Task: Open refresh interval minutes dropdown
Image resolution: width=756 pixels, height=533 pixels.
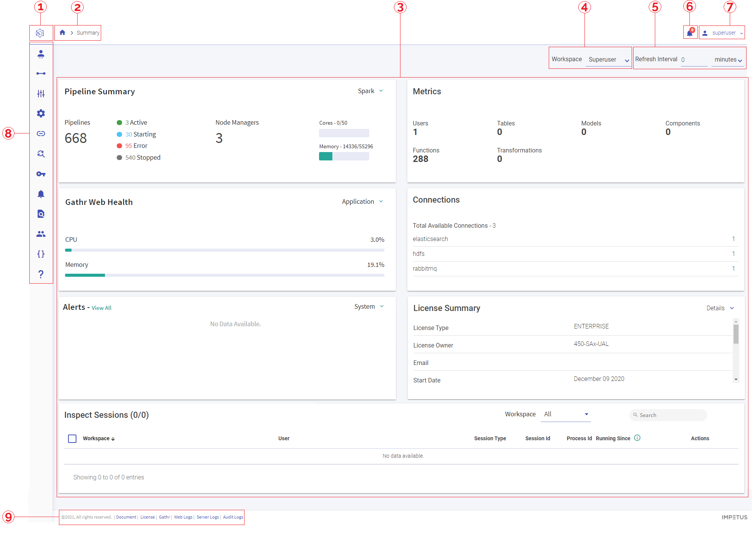Action: (728, 60)
